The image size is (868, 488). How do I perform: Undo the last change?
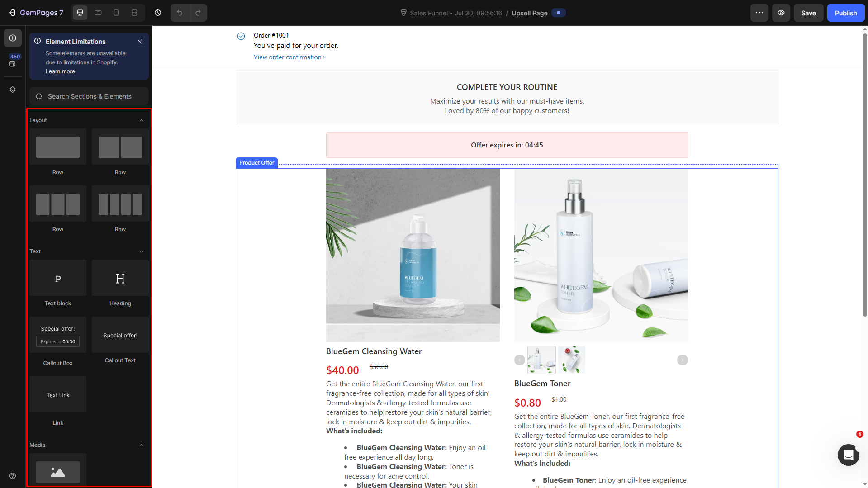[180, 13]
